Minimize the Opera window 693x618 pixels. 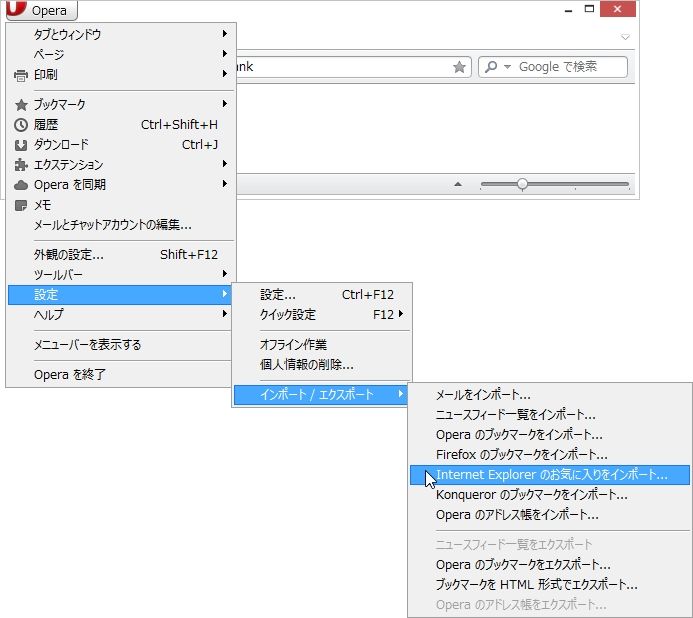pos(568,9)
